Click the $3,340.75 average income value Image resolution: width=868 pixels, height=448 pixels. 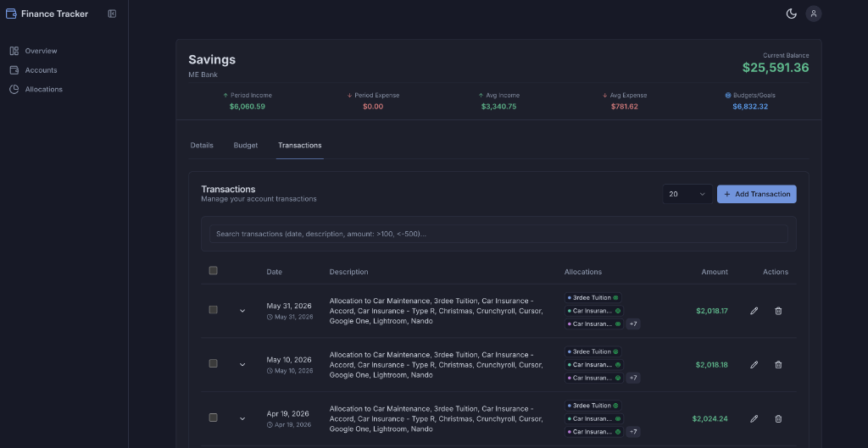[x=498, y=106]
